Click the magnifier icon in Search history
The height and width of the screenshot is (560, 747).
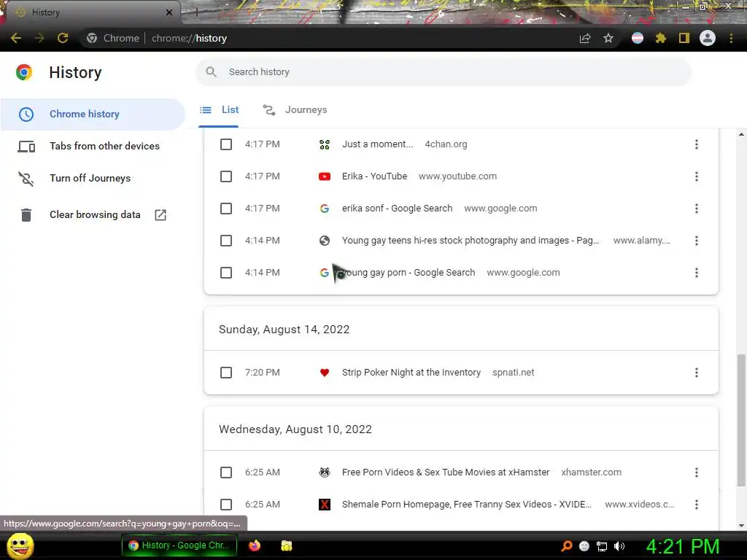click(211, 72)
